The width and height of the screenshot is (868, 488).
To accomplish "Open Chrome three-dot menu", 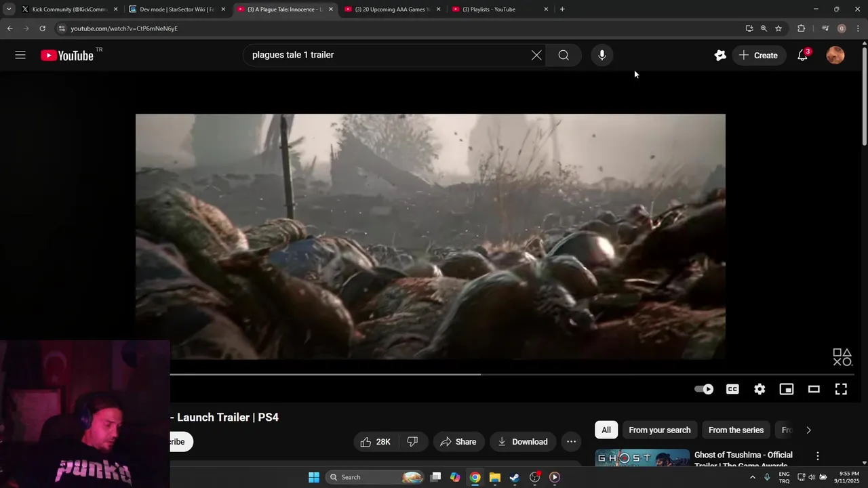I will click(859, 28).
